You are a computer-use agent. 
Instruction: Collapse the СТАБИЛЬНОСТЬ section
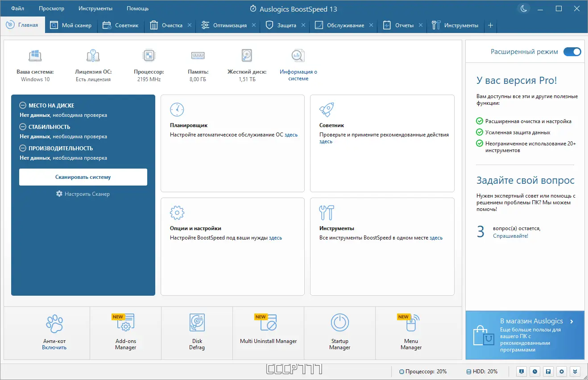23,127
